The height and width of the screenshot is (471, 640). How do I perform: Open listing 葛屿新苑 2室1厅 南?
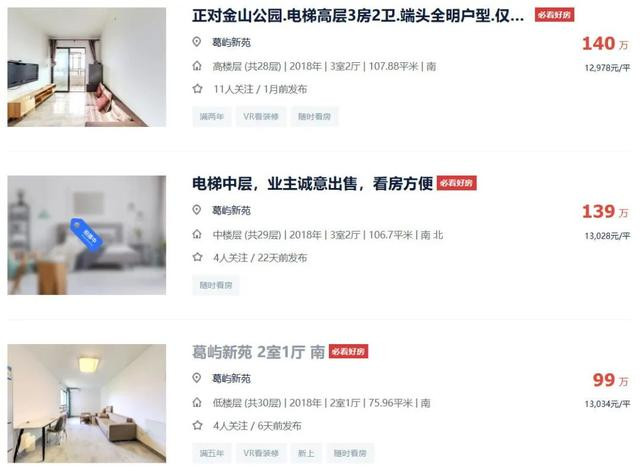[258, 352]
